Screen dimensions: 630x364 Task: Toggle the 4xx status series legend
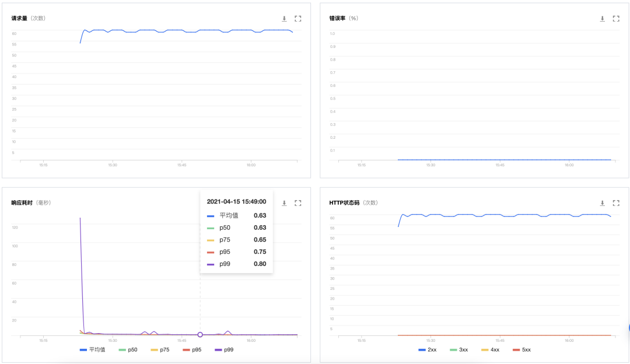[x=490, y=350]
